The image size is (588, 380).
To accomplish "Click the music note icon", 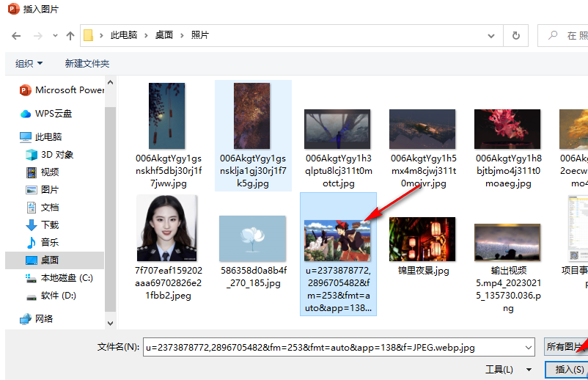I will coord(32,243).
